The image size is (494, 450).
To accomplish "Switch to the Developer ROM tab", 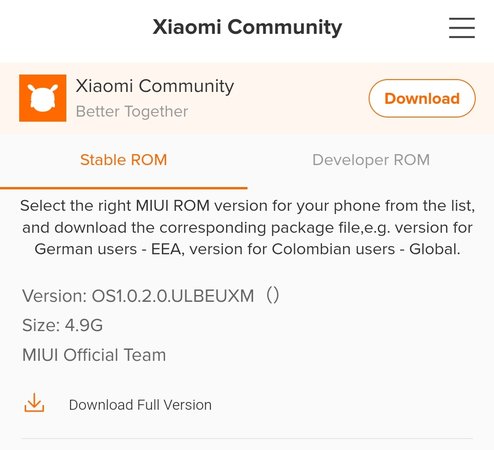I will 371,160.
